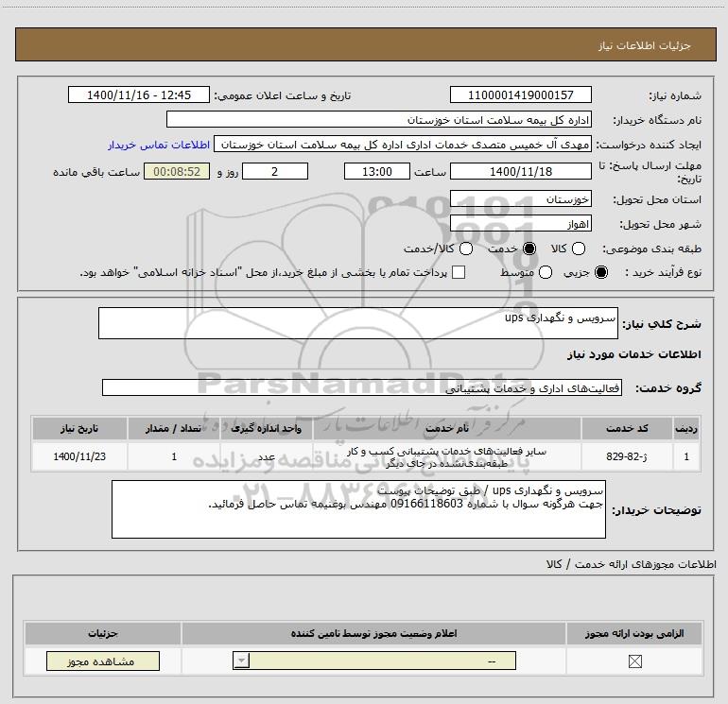Click the تاریخ نیاز column header
The image size is (728, 704).
(x=79, y=428)
